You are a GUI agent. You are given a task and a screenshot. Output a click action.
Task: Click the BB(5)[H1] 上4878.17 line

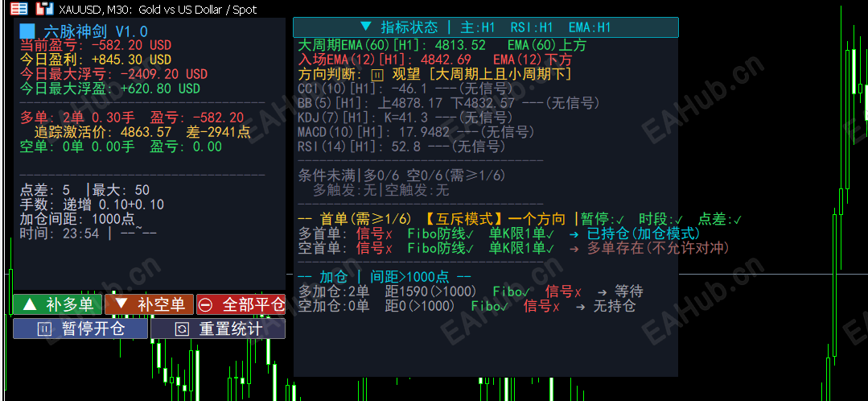coord(449,102)
